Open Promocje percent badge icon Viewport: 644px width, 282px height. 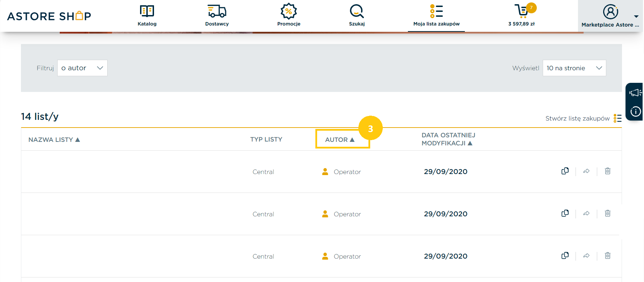pyautogui.click(x=289, y=11)
